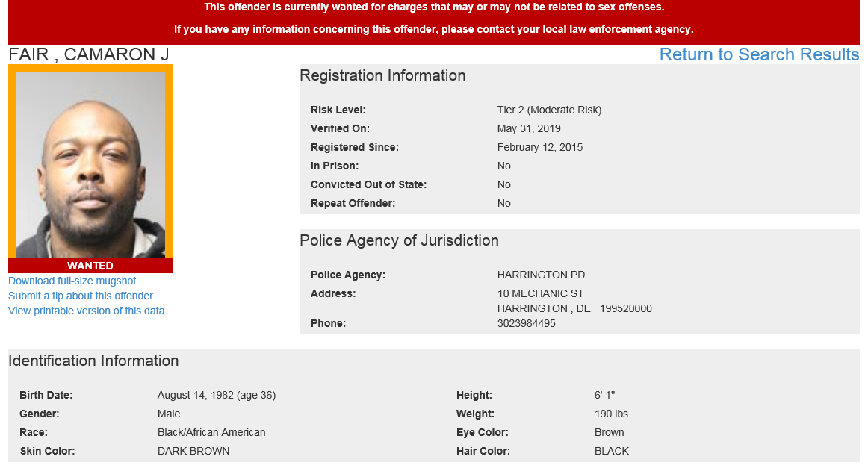The height and width of the screenshot is (474, 868).
Task: Click the Return to Search Results link
Action: click(759, 55)
